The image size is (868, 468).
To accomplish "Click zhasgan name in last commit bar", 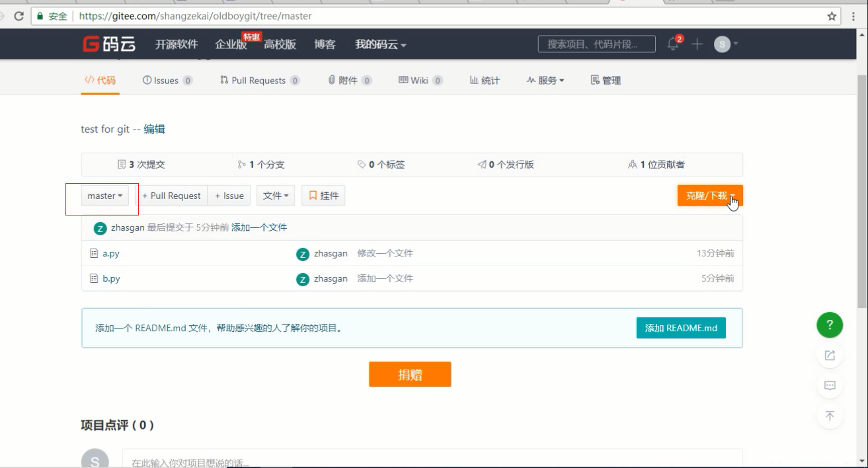I will click(x=128, y=227).
